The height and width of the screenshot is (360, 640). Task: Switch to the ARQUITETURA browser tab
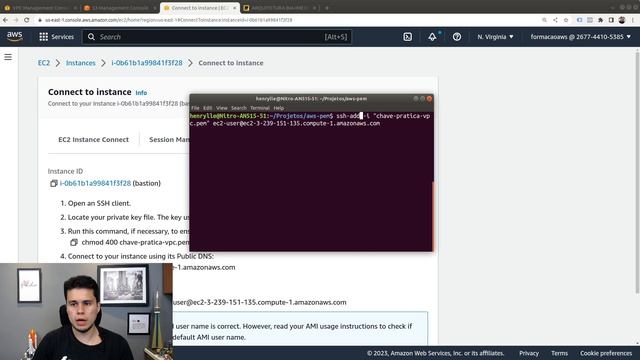280,8
